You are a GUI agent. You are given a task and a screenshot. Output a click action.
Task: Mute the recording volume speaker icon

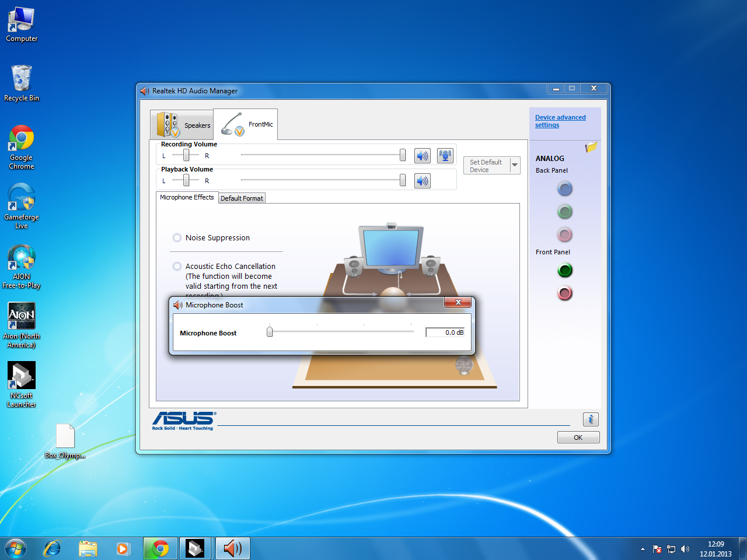[423, 156]
